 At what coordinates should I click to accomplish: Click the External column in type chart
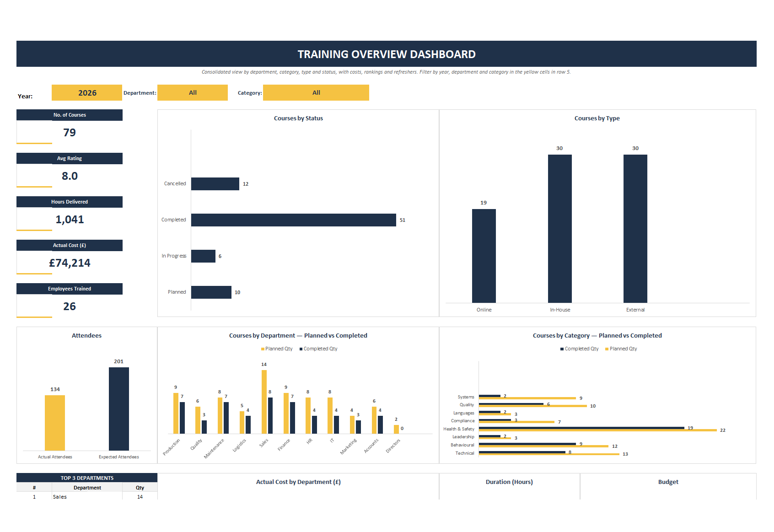pyautogui.click(x=635, y=229)
